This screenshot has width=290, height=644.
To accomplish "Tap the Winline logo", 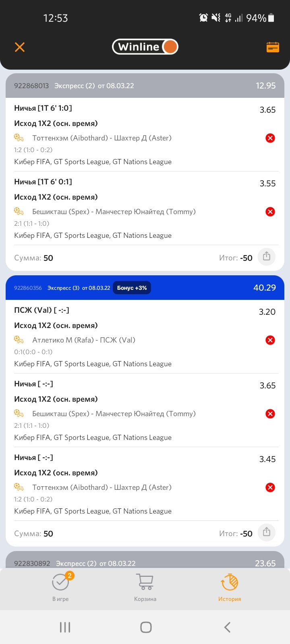I will click(145, 47).
